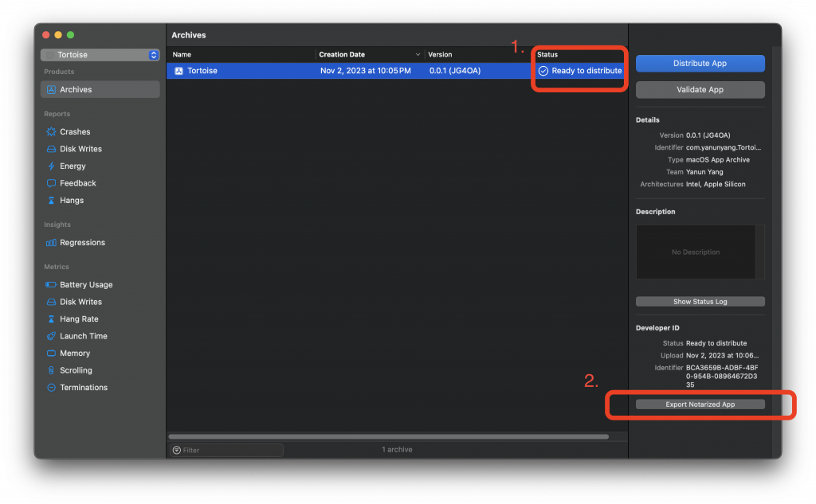The height and width of the screenshot is (504, 816).
Task: Click the Scrolling icon
Action: tap(51, 370)
